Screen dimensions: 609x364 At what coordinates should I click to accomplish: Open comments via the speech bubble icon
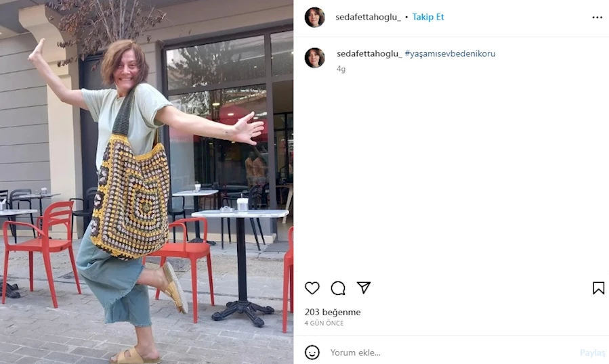point(338,288)
